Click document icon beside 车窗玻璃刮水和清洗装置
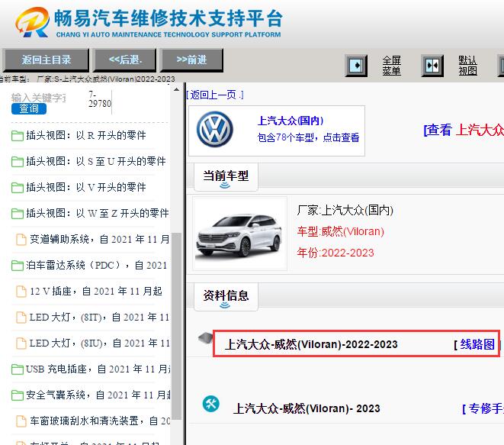The image size is (504, 445). [21, 421]
